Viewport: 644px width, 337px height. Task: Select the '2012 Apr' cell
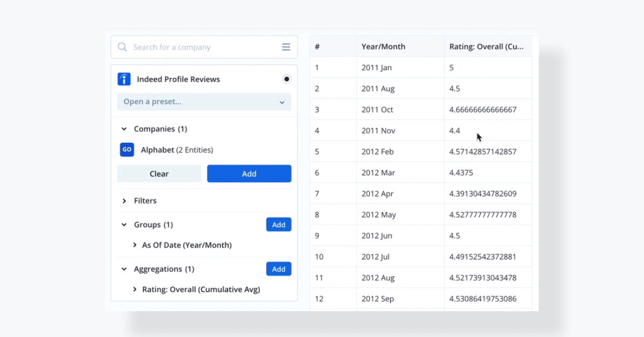click(400, 194)
